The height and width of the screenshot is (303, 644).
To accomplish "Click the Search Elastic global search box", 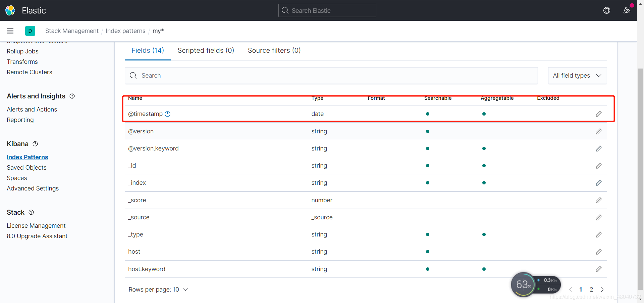I will pyautogui.click(x=327, y=10).
